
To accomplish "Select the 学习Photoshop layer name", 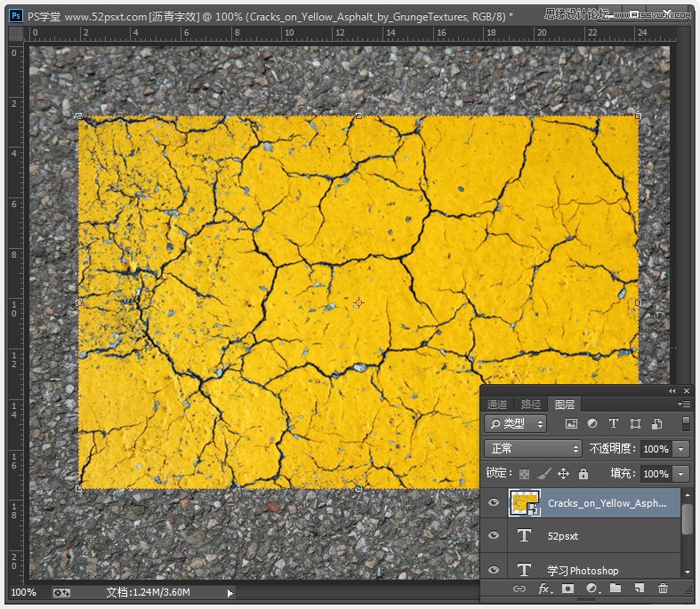I will click(x=583, y=571).
